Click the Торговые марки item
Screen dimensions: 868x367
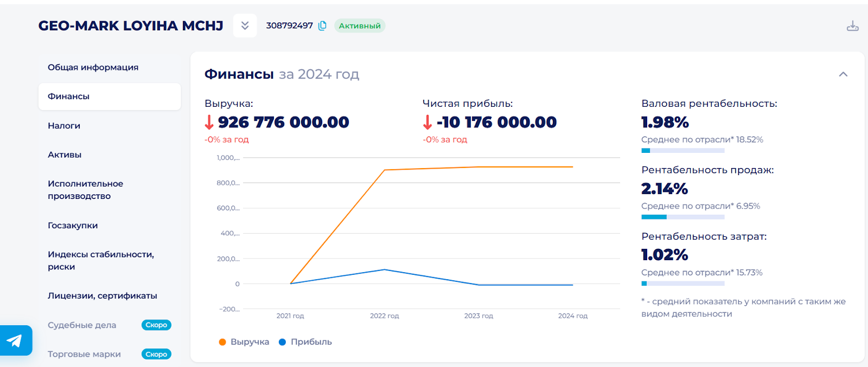coord(84,354)
